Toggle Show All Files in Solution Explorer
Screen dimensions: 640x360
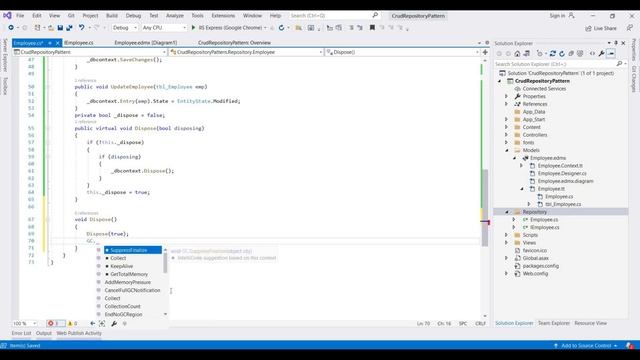click(x=580, y=53)
